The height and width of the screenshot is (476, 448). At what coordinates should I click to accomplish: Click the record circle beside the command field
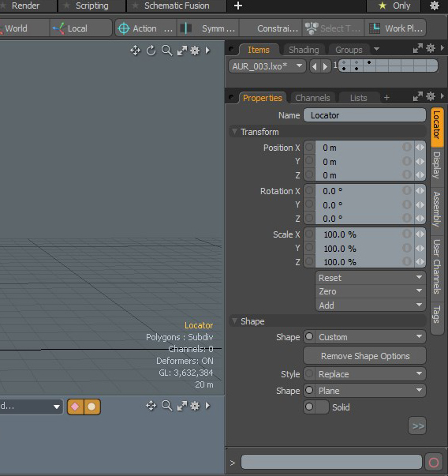point(434,463)
